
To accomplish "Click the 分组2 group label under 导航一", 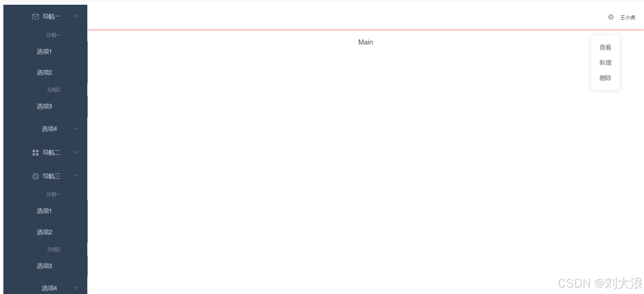I will [54, 89].
